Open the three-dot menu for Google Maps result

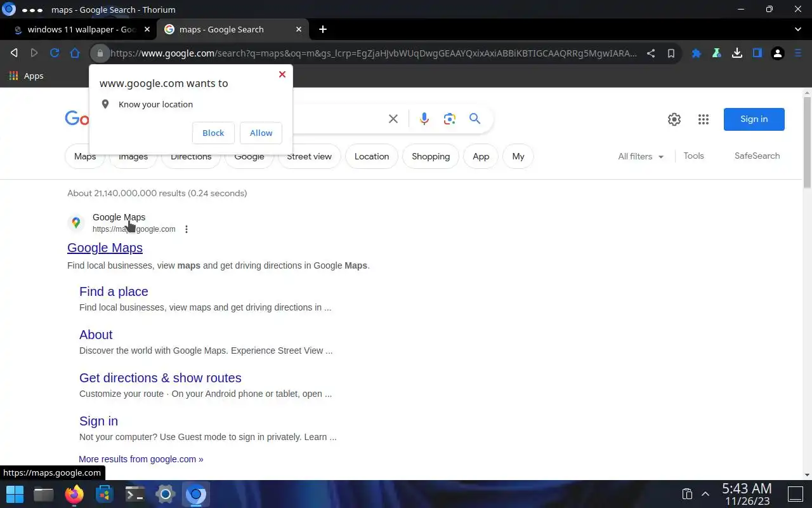(187, 229)
